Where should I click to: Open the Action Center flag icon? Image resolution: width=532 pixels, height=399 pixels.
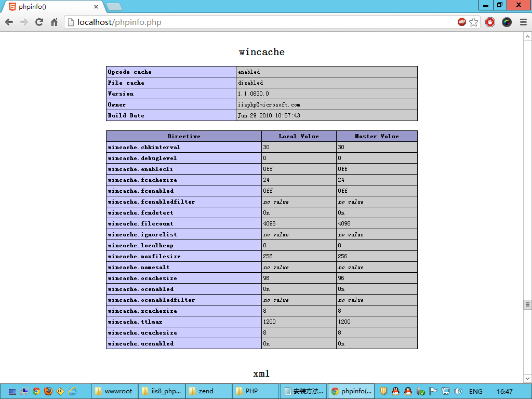(x=433, y=391)
